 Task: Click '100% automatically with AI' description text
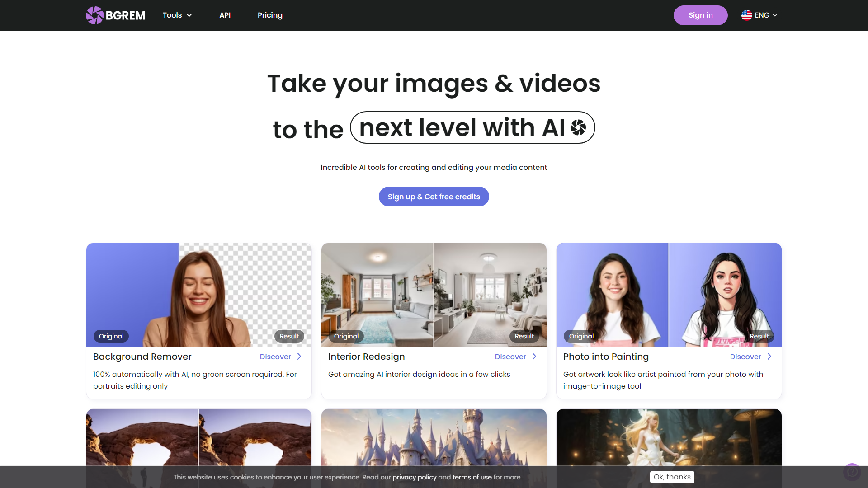click(x=195, y=380)
